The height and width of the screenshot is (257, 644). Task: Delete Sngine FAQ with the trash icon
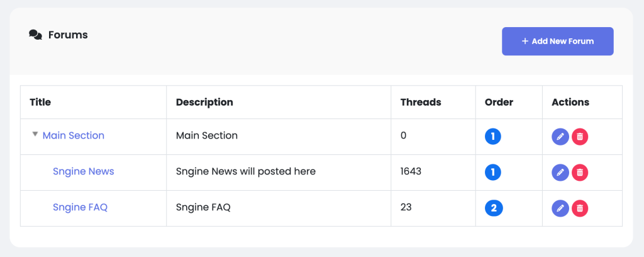pos(580,208)
